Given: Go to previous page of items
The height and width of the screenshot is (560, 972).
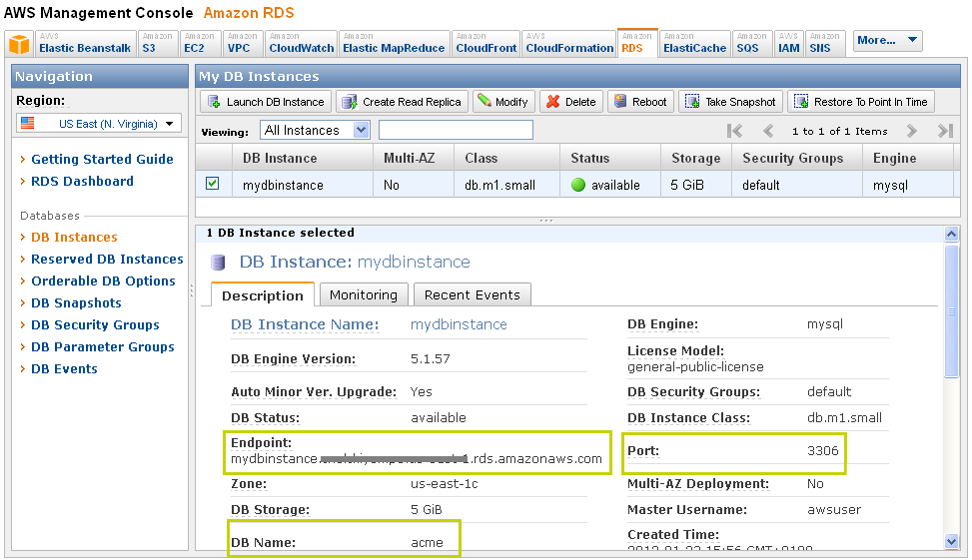Looking at the screenshot, I should [768, 131].
